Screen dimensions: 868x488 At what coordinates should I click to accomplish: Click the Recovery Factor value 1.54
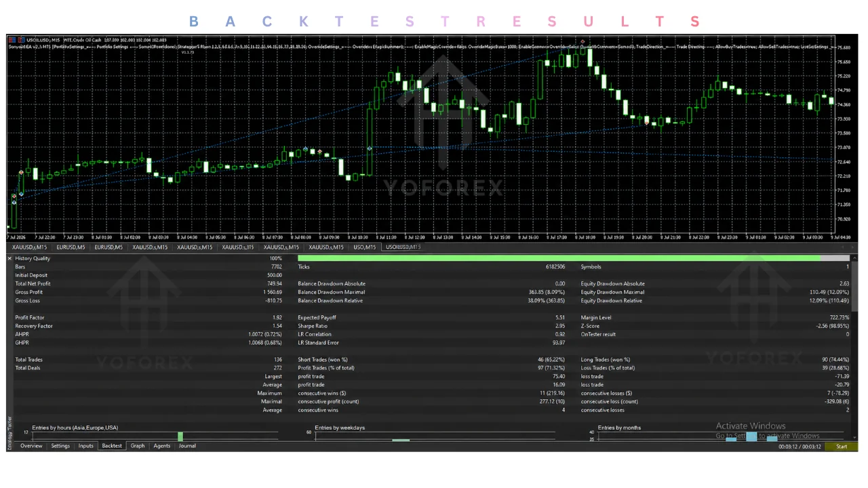tap(277, 326)
